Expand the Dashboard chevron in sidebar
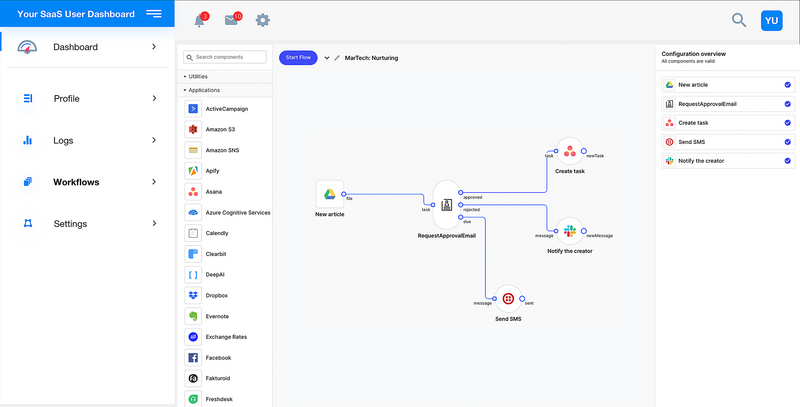The height and width of the screenshot is (407, 800). [154, 46]
